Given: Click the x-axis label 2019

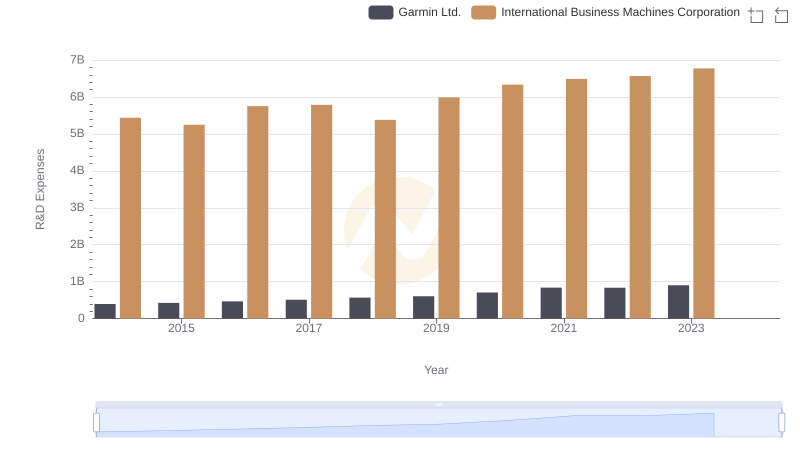Looking at the screenshot, I should (436, 328).
